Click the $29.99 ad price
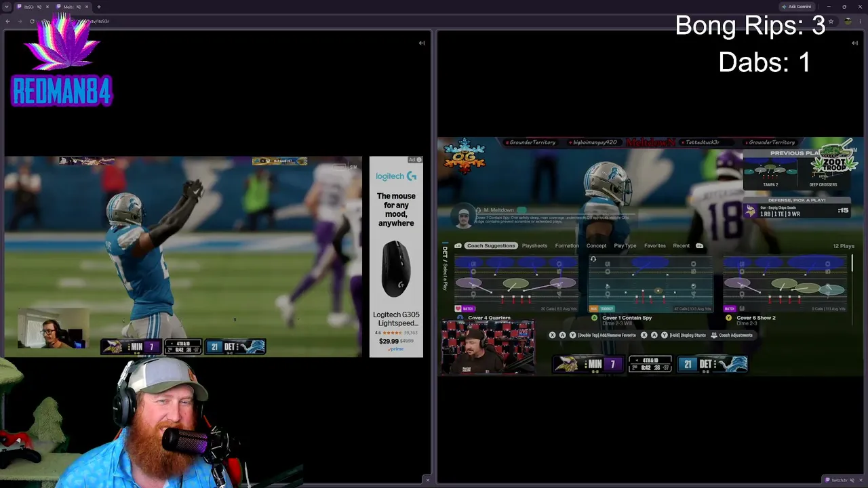The width and height of the screenshot is (868, 488). (x=389, y=341)
